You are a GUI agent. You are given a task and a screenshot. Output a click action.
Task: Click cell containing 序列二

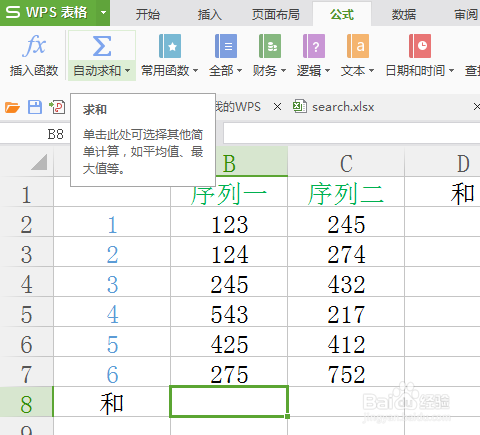point(346,192)
